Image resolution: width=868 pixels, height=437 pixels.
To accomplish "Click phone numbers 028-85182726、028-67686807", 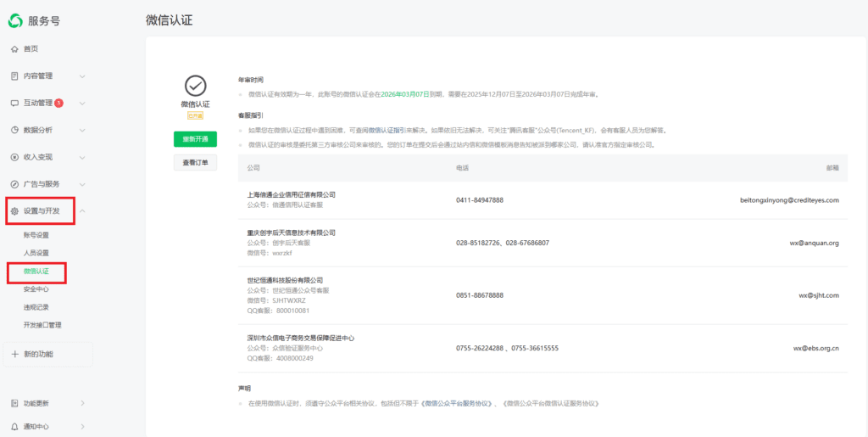I will point(503,243).
